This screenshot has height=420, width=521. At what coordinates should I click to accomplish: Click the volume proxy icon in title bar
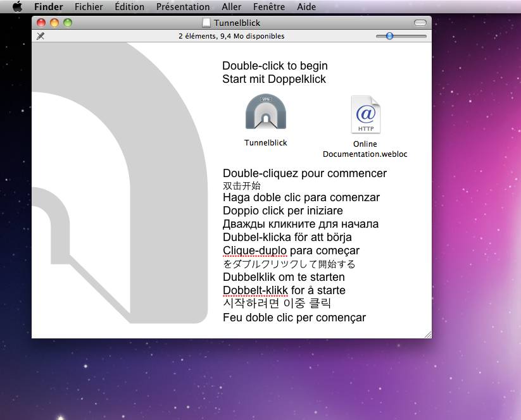point(206,23)
